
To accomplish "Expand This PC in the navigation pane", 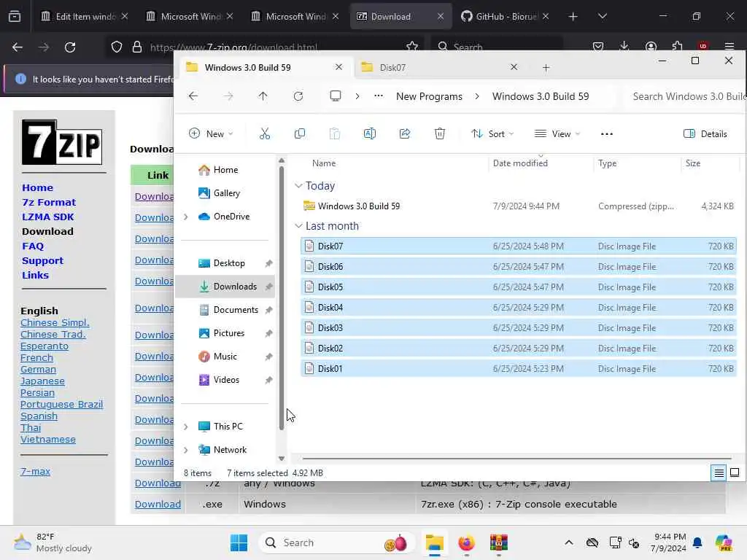I will (186, 427).
